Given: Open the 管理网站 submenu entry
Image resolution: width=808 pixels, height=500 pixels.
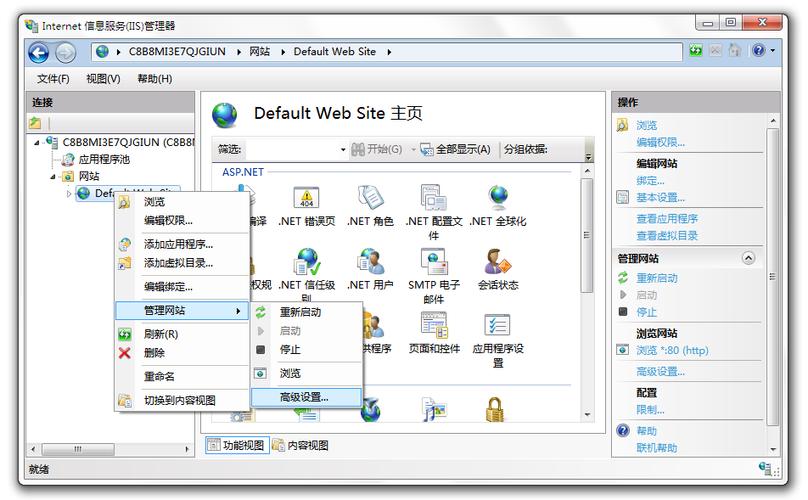Looking at the screenshot, I should point(182,310).
